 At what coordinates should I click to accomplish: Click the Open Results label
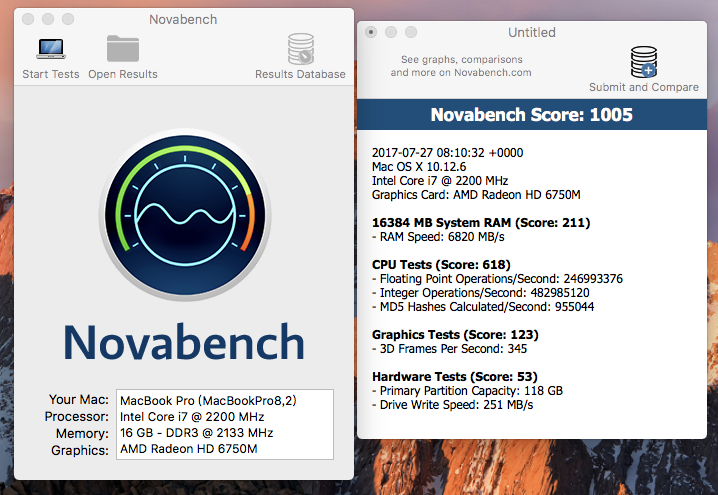[123, 74]
